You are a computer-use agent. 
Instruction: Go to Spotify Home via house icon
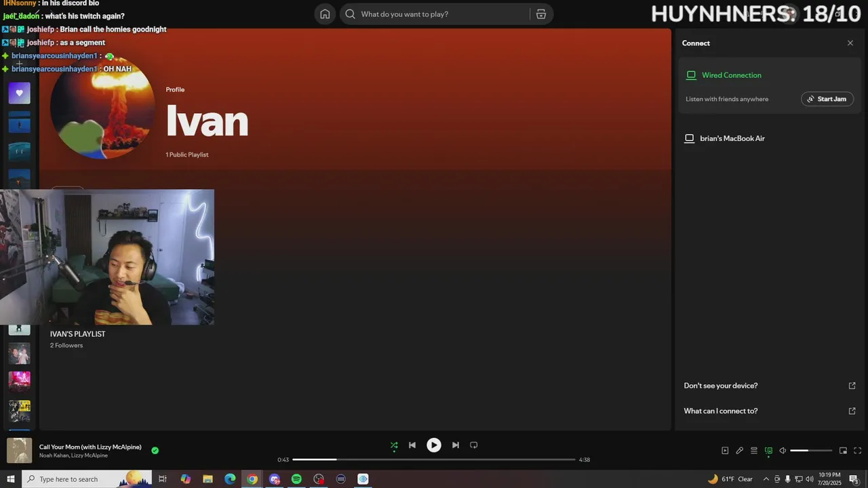click(325, 14)
